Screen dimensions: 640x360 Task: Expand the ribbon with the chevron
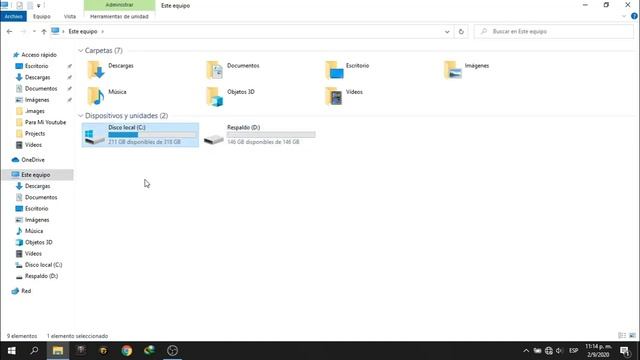click(x=624, y=16)
